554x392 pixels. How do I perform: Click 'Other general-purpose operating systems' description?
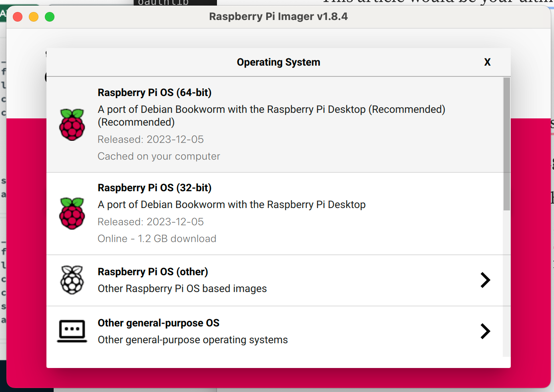(193, 340)
